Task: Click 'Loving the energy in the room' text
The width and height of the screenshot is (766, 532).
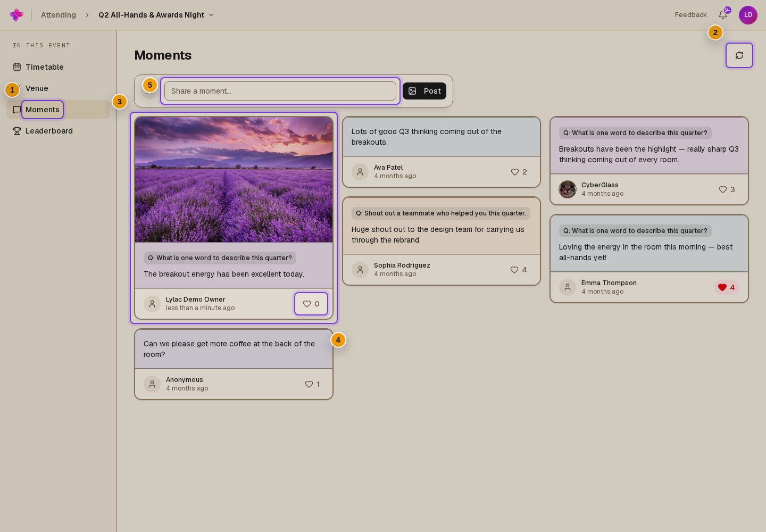Action: [x=646, y=252]
